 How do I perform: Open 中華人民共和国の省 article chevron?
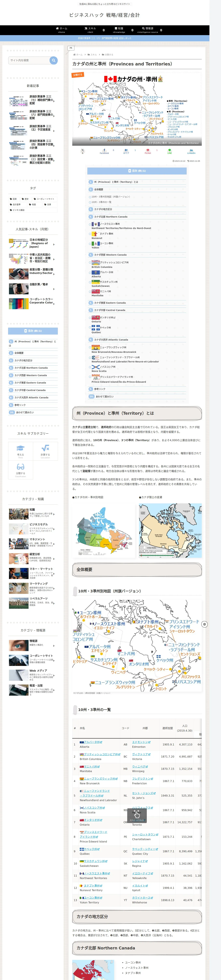[54, 260]
